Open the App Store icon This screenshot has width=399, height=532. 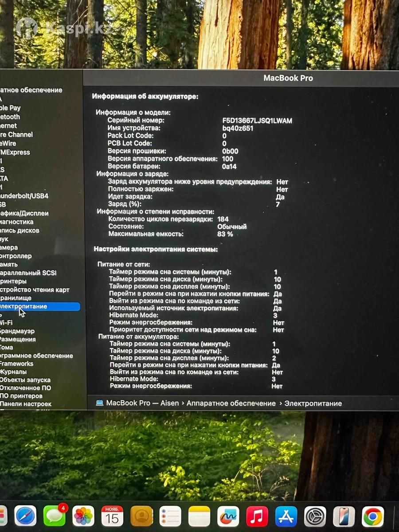286,516
